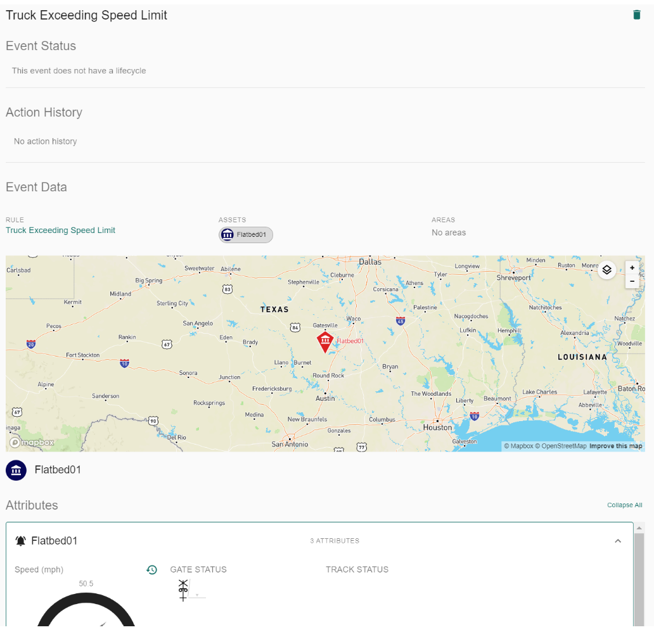The width and height of the screenshot is (654, 644).
Task: Delete event using the trash icon
Action: click(x=637, y=15)
